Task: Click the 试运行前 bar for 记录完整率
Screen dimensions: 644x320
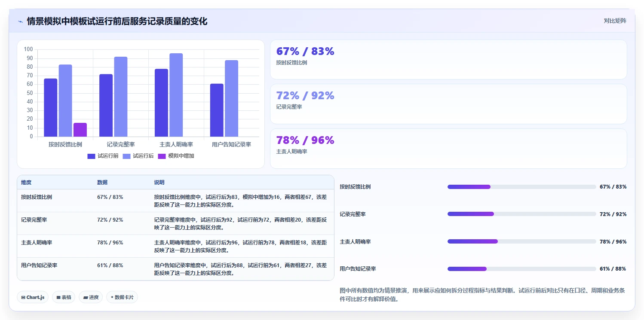Action: (x=106, y=106)
